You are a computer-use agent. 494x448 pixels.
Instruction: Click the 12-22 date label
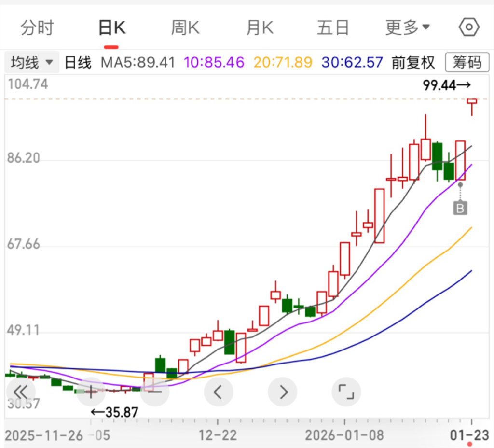click(218, 435)
